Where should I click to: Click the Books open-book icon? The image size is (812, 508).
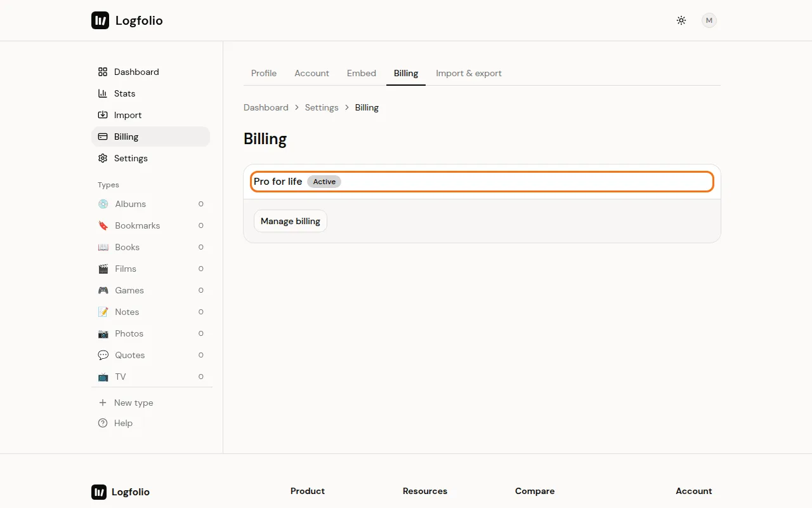(x=103, y=247)
